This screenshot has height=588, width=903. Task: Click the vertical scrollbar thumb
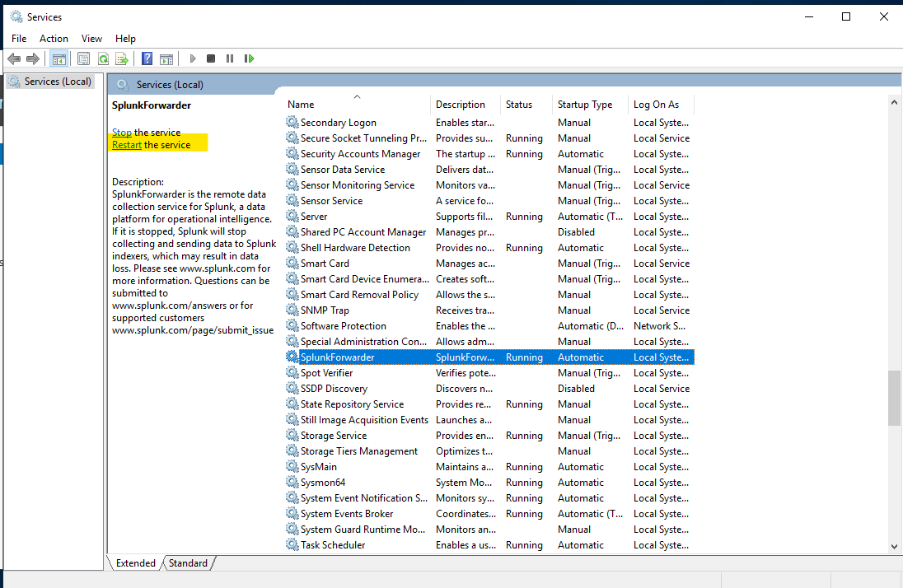[894, 398]
